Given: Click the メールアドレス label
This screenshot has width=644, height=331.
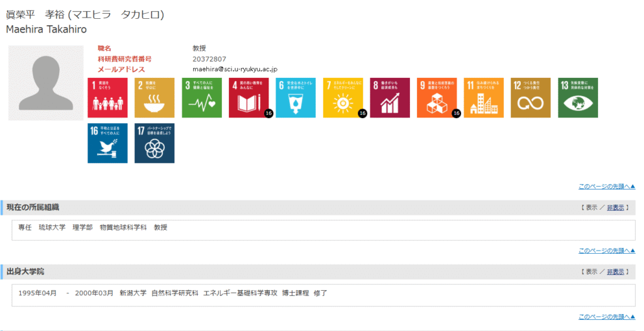Looking at the screenshot, I should click(x=121, y=69).
